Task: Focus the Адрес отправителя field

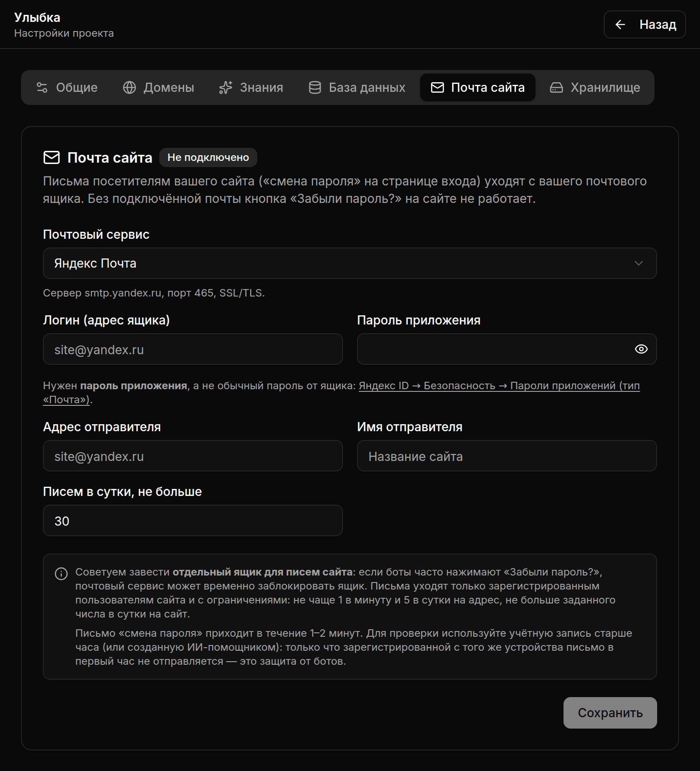Action: tap(193, 456)
